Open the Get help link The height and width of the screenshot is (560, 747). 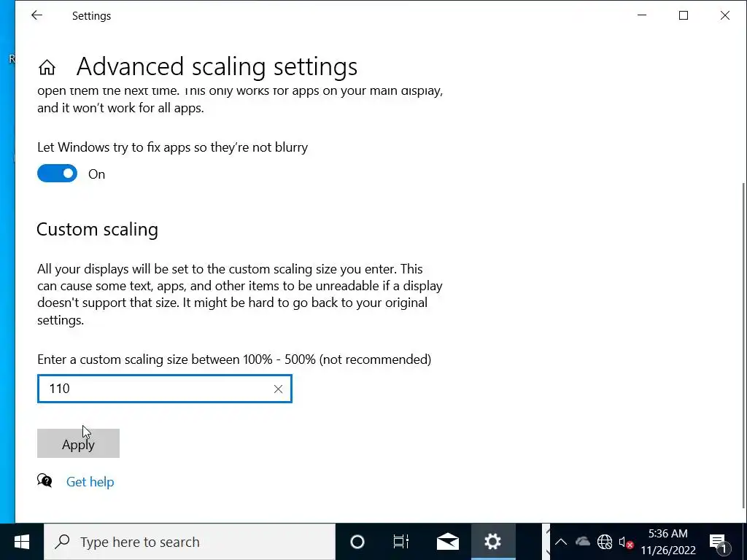click(x=90, y=482)
